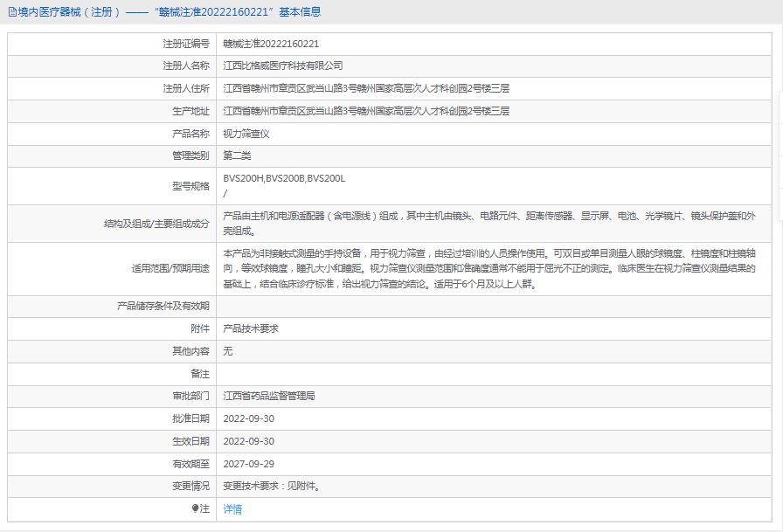Click approval date 2022-09-30 in 批准日期 row
Viewport: 783px width, 532px height.
pos(249,418)
